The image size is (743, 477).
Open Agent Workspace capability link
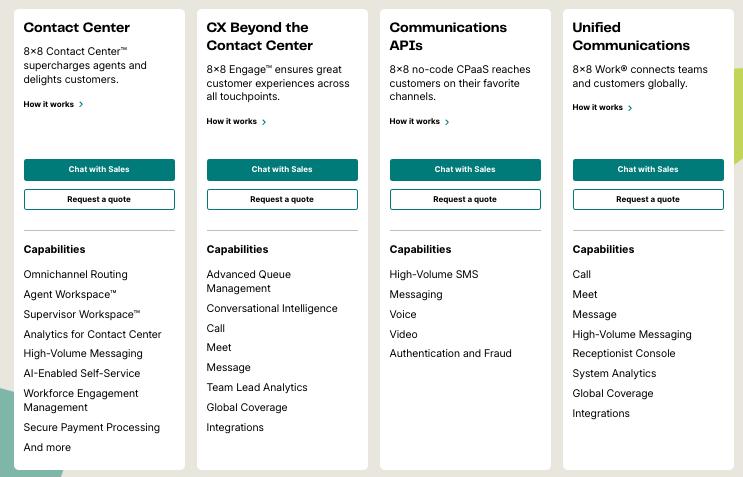pyautogui.click(x=70, y=295)
